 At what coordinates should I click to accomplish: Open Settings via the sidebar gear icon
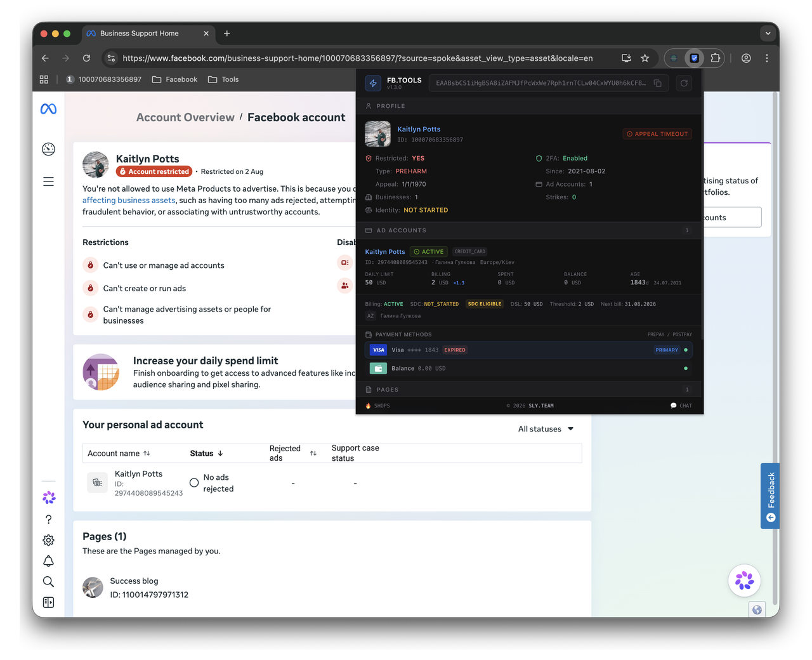pos(48,540)
